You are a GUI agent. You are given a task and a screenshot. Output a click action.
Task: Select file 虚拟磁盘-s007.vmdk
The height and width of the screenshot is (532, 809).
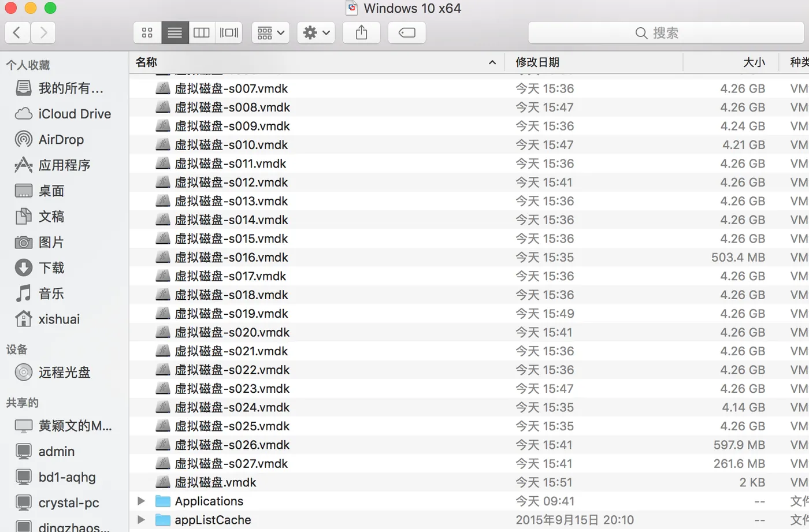(x=469, y=88)
